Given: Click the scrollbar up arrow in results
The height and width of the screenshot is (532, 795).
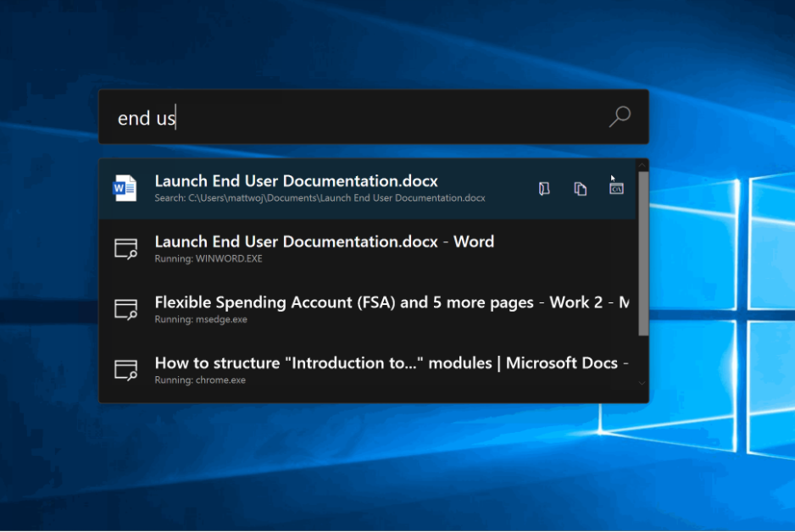Looking at the screenshot, I should [642, 164].
